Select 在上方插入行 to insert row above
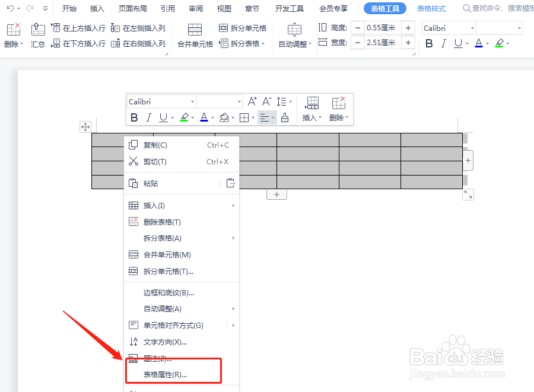This screenshot has height=392, width=534. (x=85, y=27)
